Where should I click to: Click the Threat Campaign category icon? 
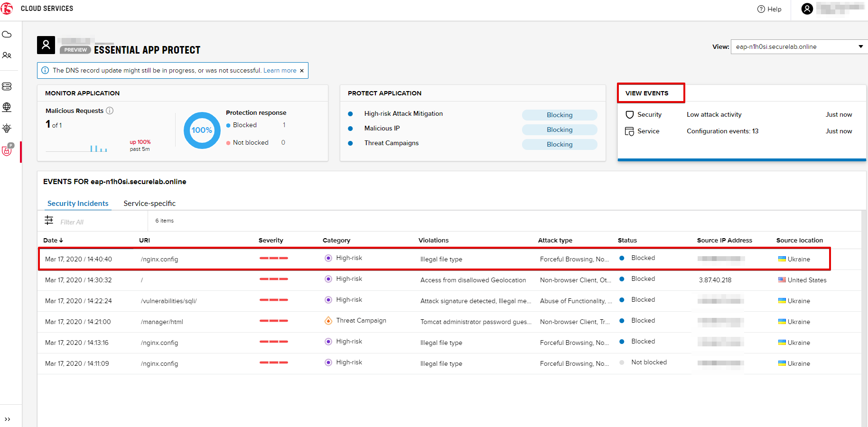pyautogui.click(x=328, y=321)
